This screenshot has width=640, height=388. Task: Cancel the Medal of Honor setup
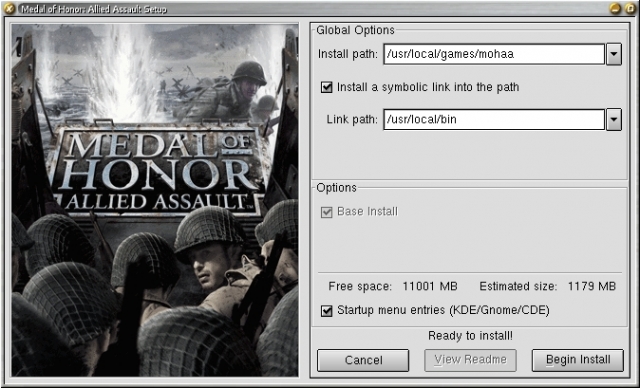363,360
